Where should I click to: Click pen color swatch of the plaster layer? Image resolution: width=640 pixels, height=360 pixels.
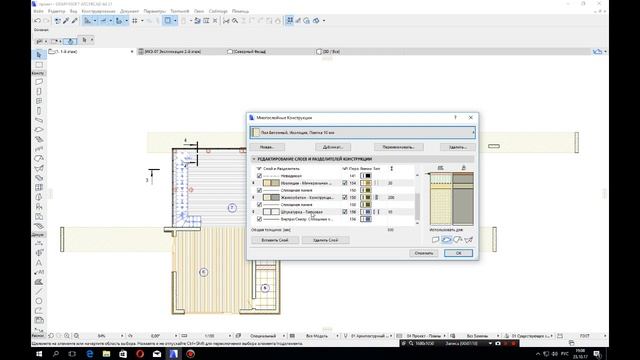click(x=366, y=212)
